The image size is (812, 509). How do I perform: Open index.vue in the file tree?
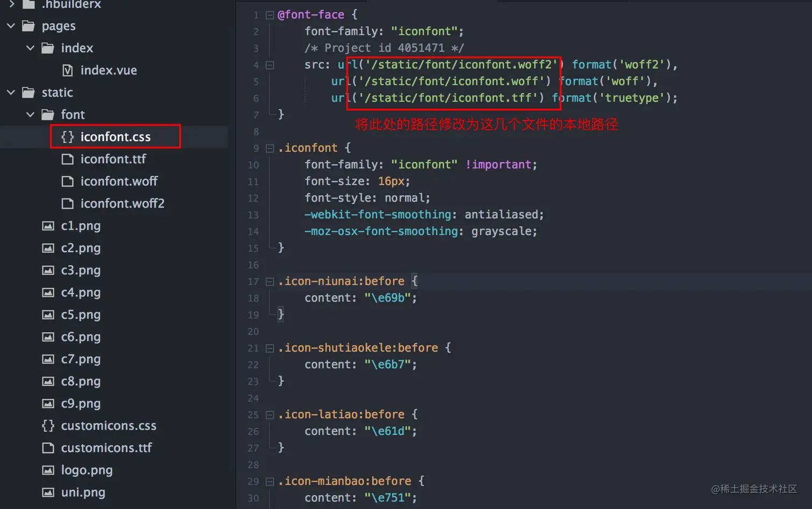pos(108,70)
